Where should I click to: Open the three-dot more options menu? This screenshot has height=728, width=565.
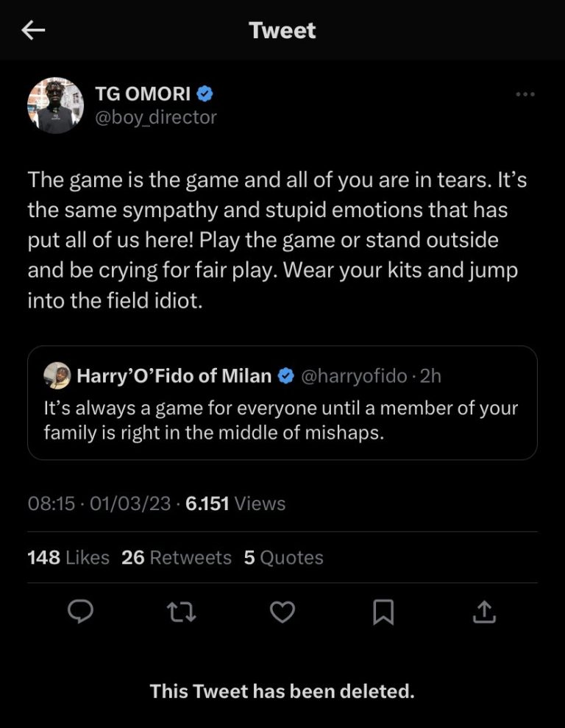click(x=525, y=94)
